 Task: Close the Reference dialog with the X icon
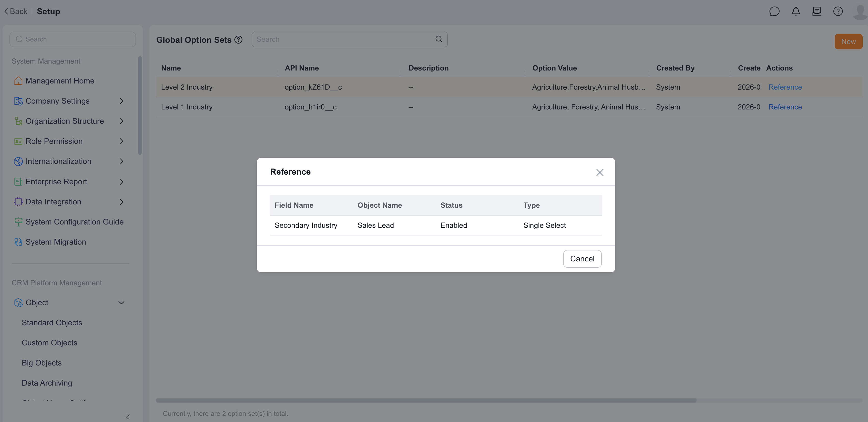pyautogui.click(x=600, y=172)
